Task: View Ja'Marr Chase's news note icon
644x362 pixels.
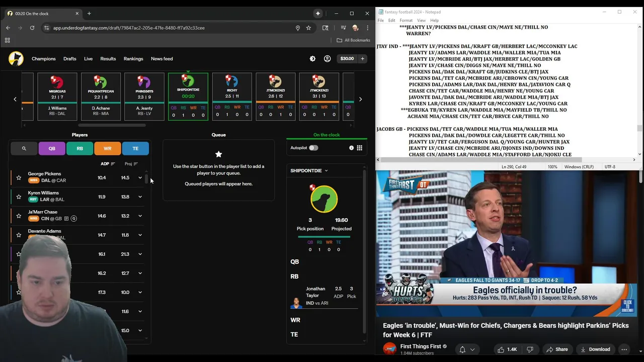Action: pyautogui.click(x=66, y=219)
